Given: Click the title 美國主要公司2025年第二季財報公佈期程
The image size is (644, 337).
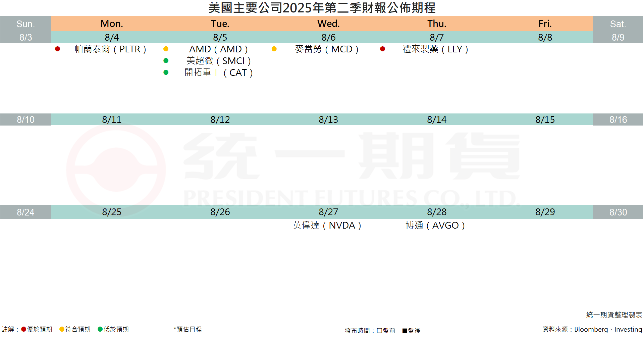Looking at the screenshot, I should click(322, 8).
